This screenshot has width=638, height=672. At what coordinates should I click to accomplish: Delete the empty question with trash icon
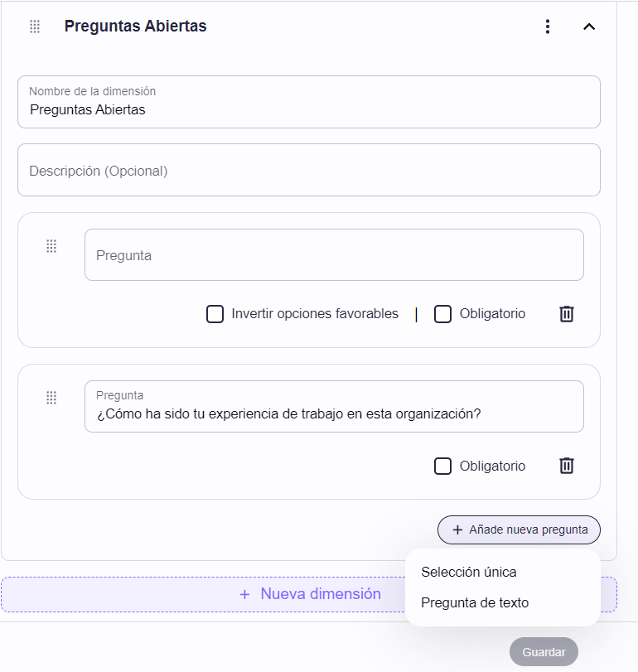click(x=567, y=314)
